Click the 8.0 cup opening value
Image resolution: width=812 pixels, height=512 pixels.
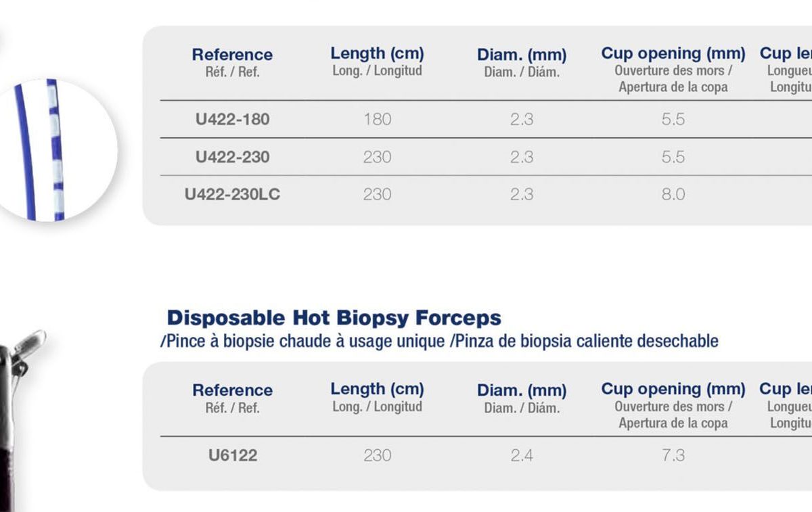click(x=673, y=195)
